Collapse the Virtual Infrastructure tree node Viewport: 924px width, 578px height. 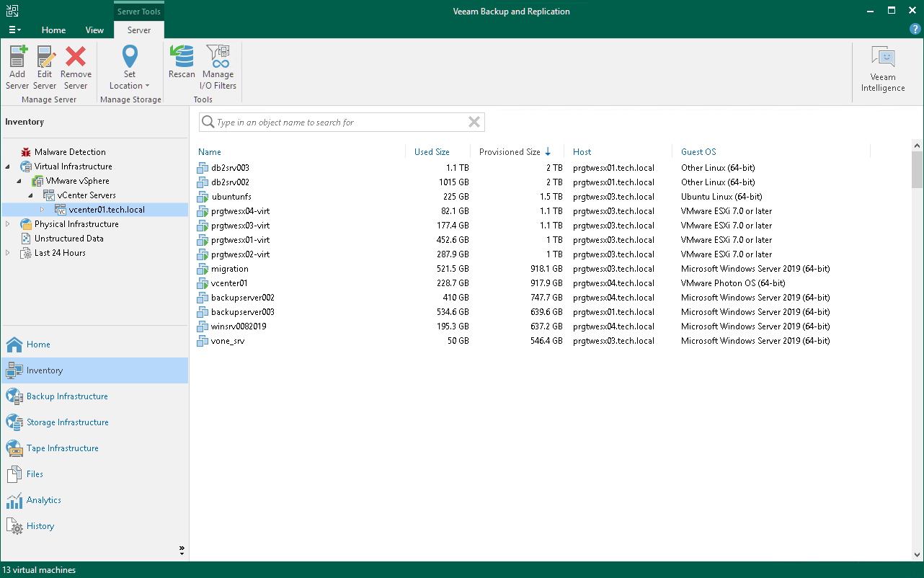click(x=8, y=166)
